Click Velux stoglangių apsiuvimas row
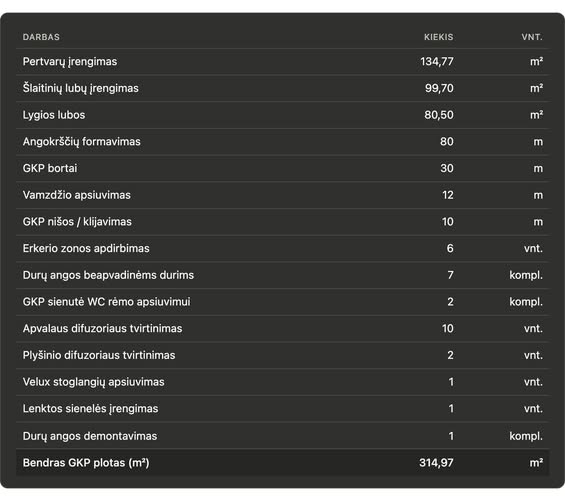This screenshot has height=501, width=565. coord(282,382)
